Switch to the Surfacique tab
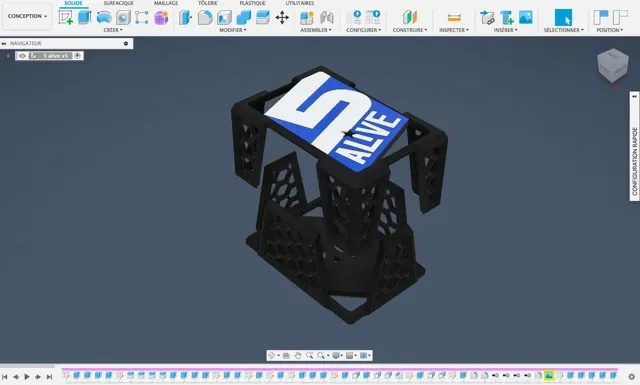Viewport: 640px width, 385px height. click(118, 3)
